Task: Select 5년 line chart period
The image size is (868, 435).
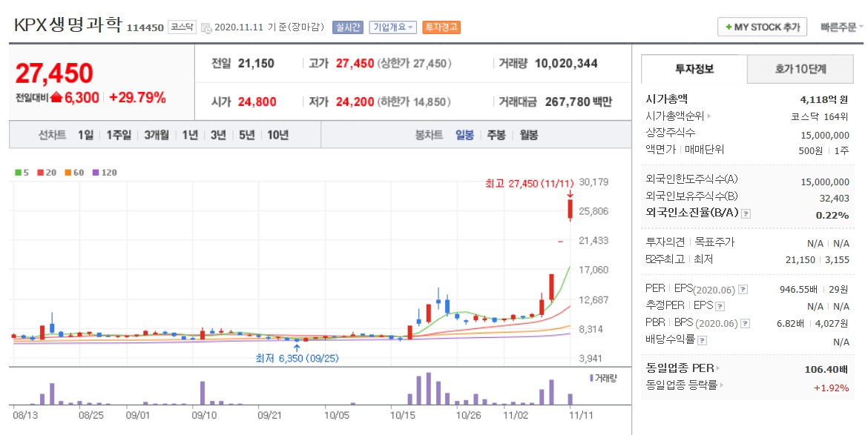Action: 247,135
